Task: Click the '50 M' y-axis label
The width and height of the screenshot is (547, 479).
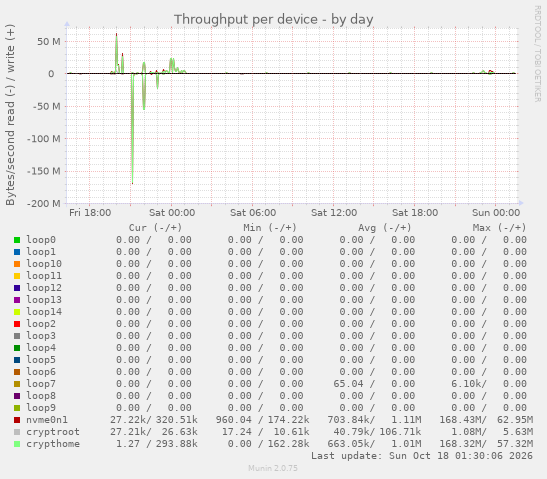Action: pyautogui.click(x=49, y=42)
